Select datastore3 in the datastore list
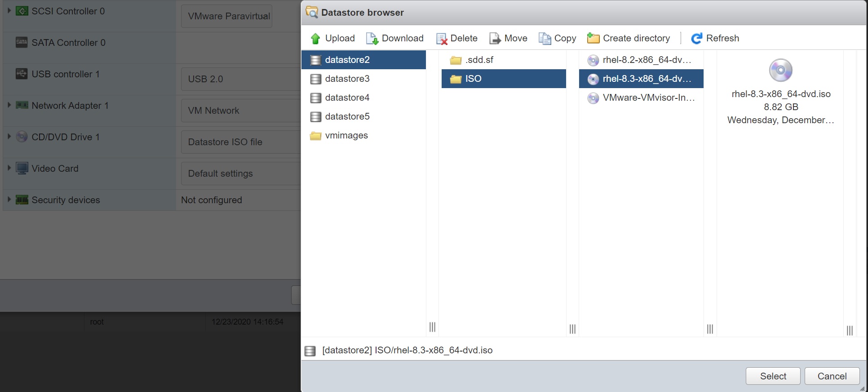 (x=363, y=79)
